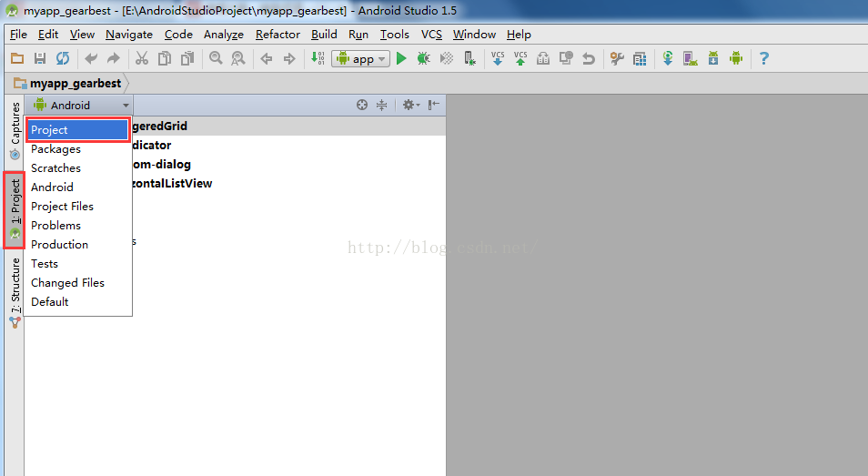Open the Build menu
This screenshot has width=868, height=476.
[x=324, y=35]
